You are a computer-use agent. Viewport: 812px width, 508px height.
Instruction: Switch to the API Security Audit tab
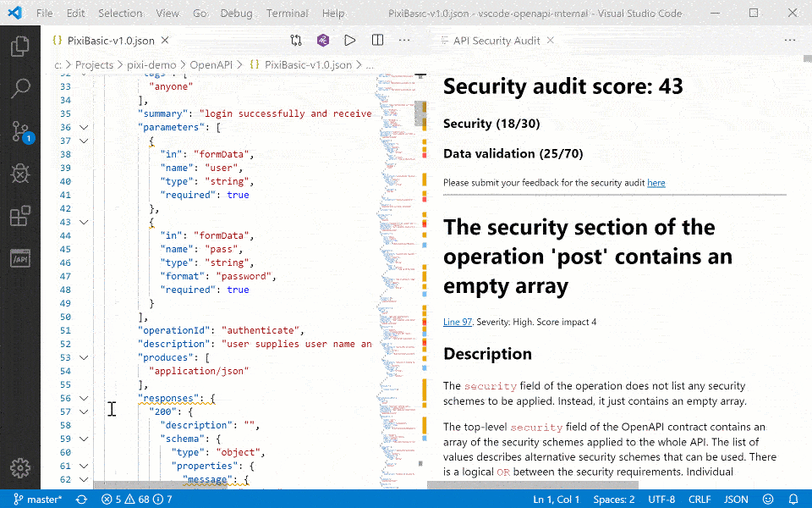(x=497, y=41)
